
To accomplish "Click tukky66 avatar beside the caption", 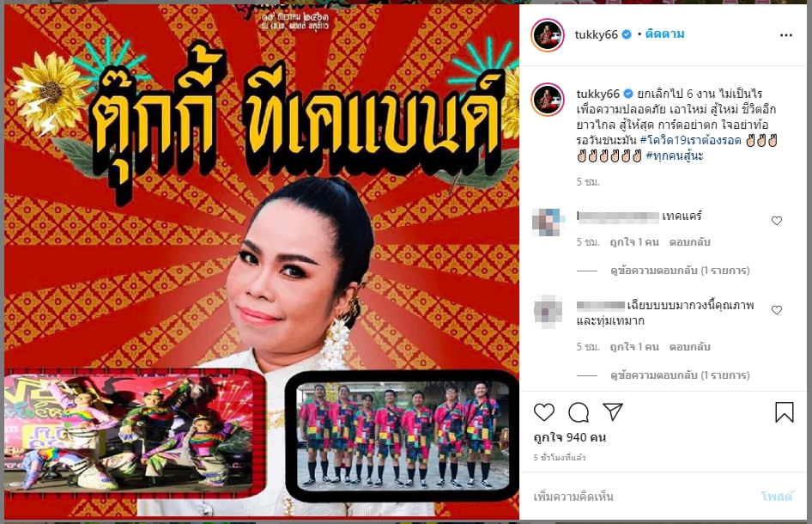I will click(x=548, y=100).
